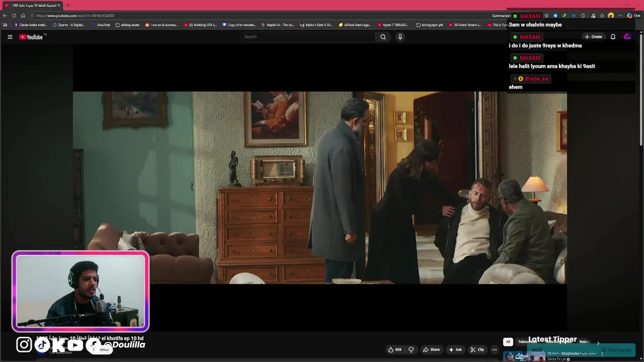This screenshot has width=644, height=362.
Task: Reload the page with the refresh icon
Action: click(x=14, y=16)
